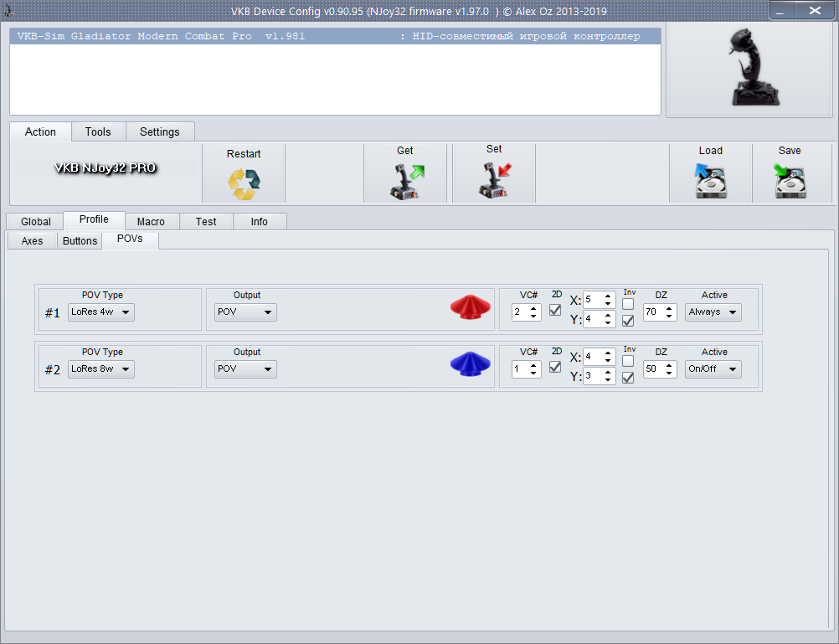Open the Tools tab
This screenshot has height=644, width=839.
[x=98, y=132]
